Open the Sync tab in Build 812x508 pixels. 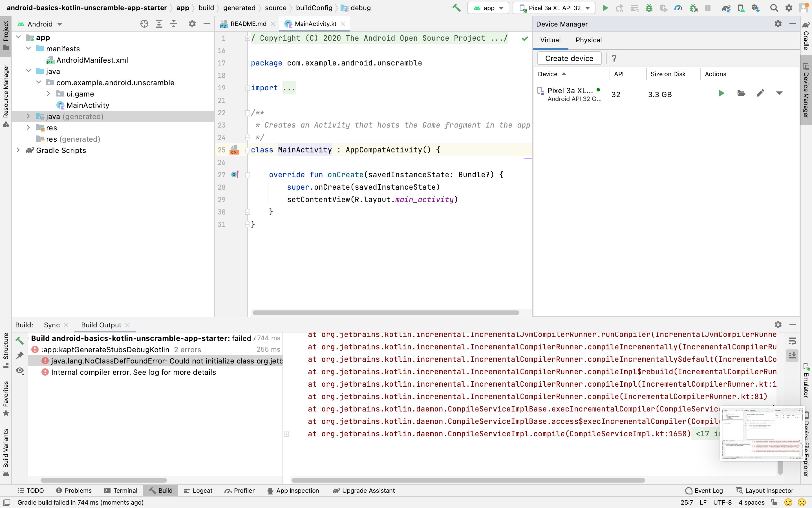click(x=52, y=325)
